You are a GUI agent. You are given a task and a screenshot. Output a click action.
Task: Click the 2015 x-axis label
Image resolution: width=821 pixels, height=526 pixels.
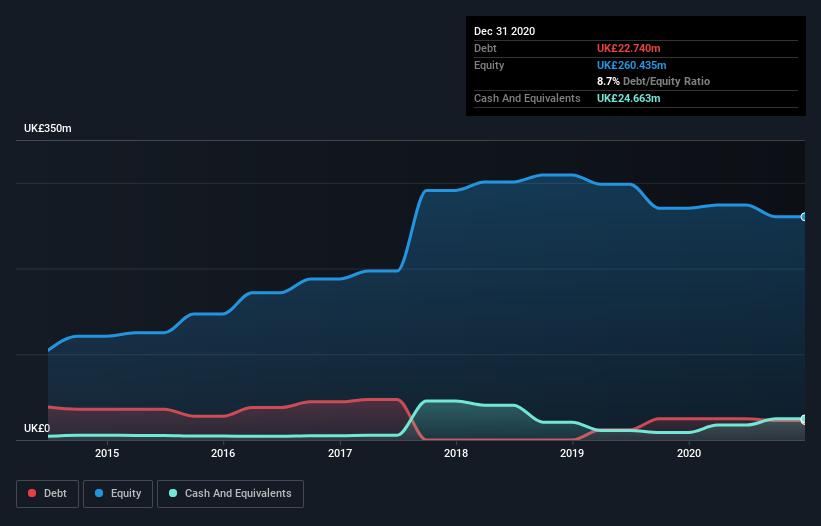(107, 453)
